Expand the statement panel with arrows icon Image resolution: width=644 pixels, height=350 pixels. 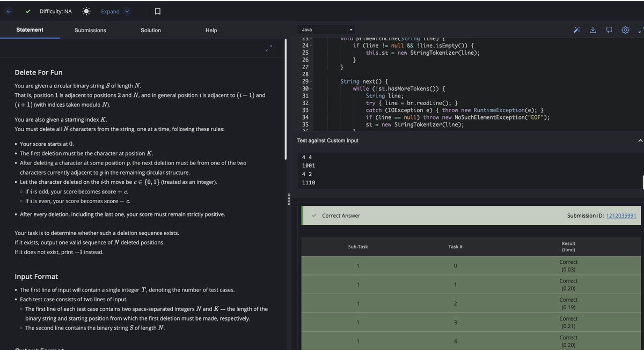tap(270, 49)
